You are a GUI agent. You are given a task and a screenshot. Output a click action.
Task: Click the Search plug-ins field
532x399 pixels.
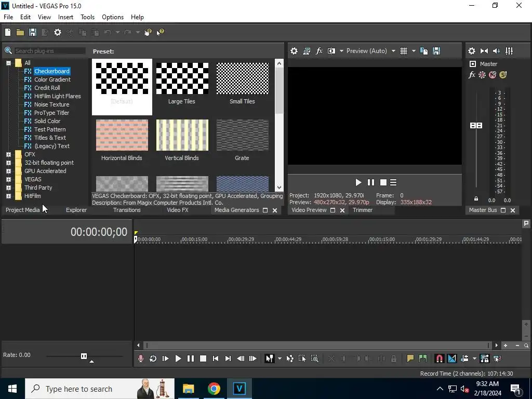(x=49, y=51)
